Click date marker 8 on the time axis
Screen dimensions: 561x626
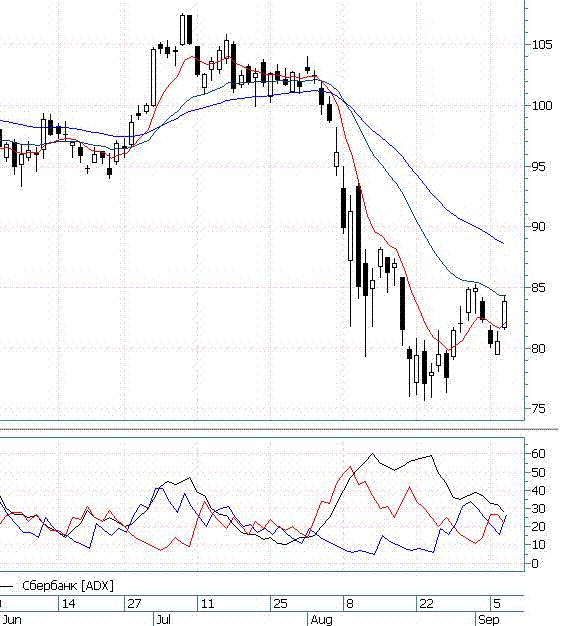[350, 603]
